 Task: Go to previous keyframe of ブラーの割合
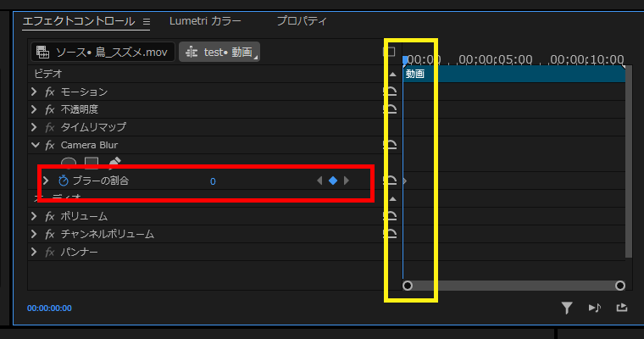[319, 181]
